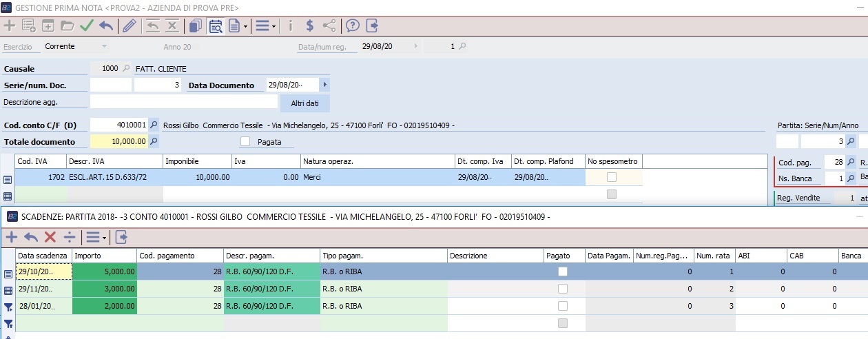Click the Descrizione agg. text field
This screenshot has height=339, width=868.
tap(183, 102)
